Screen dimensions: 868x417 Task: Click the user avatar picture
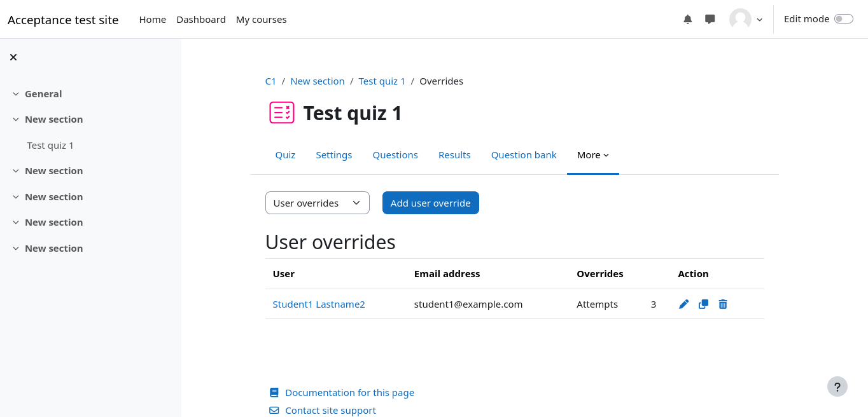(x=740, y=20)
